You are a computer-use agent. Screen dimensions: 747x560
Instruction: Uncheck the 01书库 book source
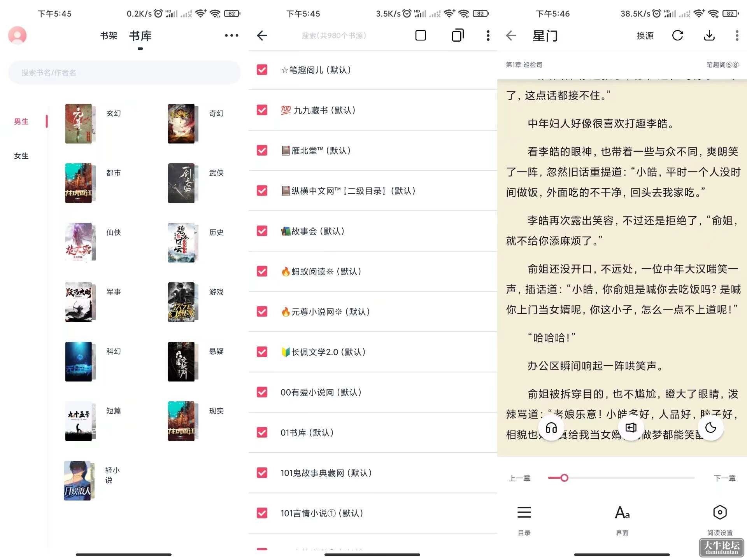[262, 432]
